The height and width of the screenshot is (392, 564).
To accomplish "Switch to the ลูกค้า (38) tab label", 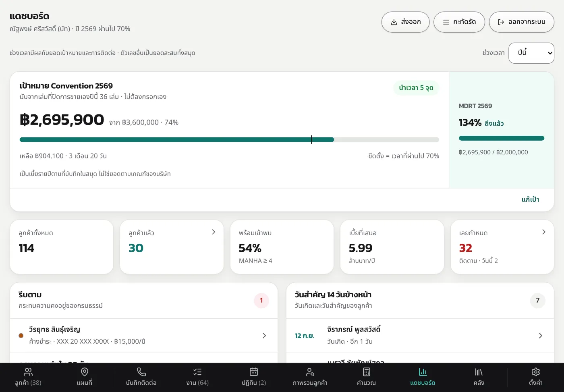I will coord(28,383).
